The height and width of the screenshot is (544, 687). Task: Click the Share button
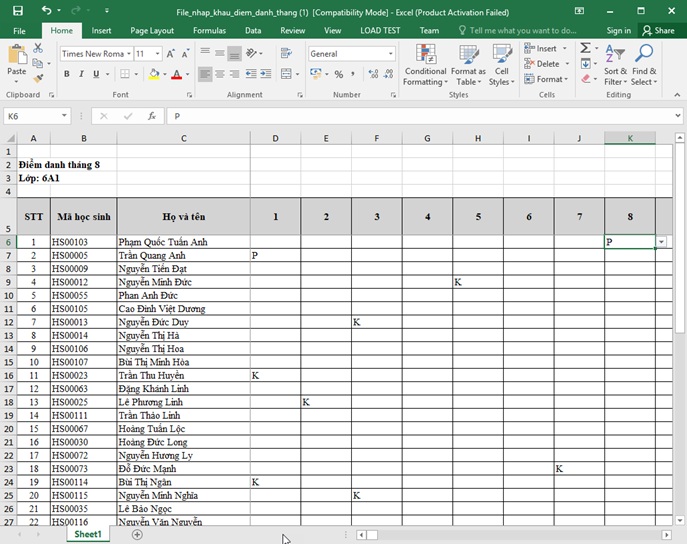(x=659, y=31)
